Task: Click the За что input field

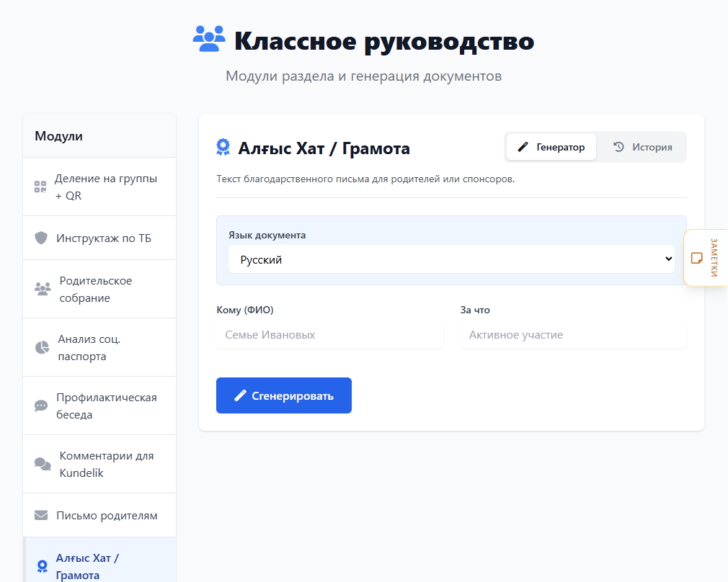Action: tap(574, 335)
